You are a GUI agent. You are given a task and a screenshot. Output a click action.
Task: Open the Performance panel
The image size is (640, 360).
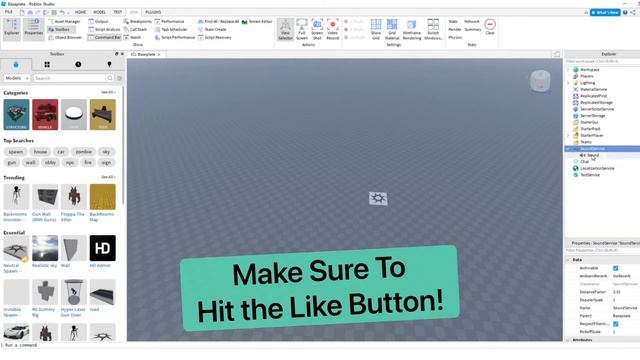click(170, 21)
